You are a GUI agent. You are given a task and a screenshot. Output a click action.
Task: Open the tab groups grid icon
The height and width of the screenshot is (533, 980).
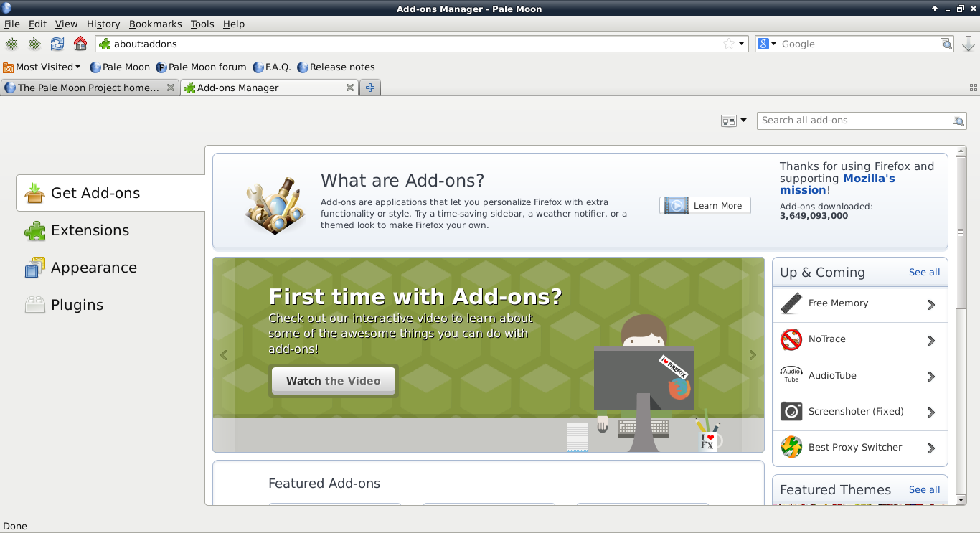point(974,88)
